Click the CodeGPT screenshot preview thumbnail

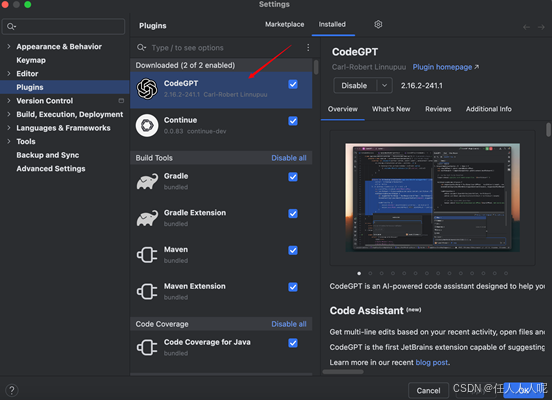point(432,198)
